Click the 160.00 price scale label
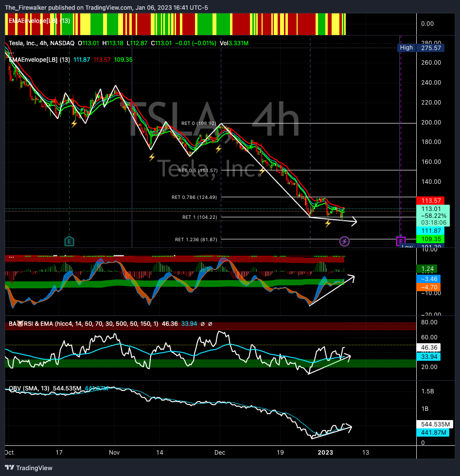The height and width of the screenshot is (476, 460). coord(431,161)
